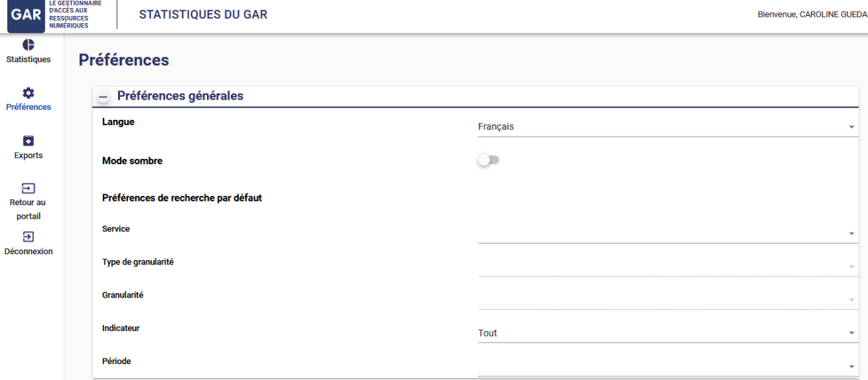Click the Déconnexion link text
The image size is (868, 380).
[28, 251]
